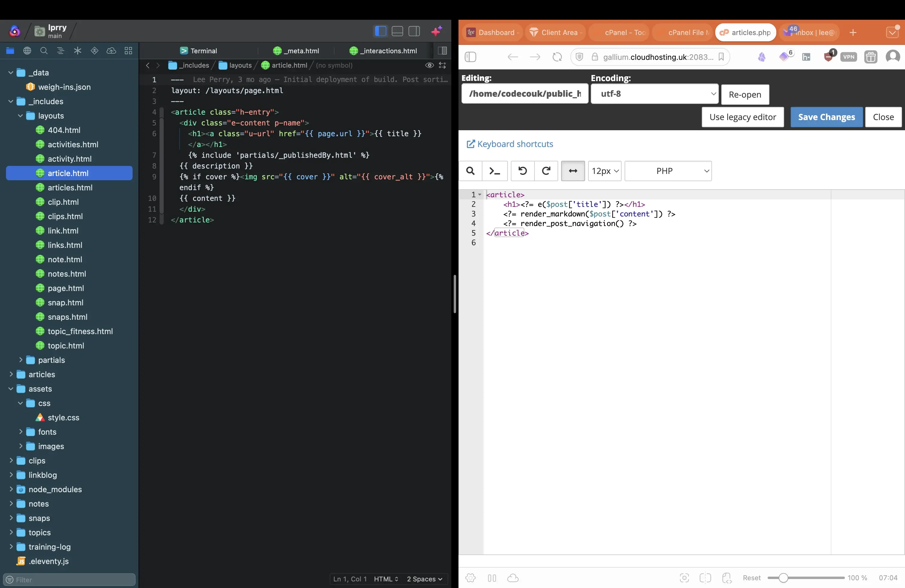Image resolution: width=905 pixels, height=588 pixels.
Task: Click the search icon in Nova sidebar
Action: [44, 51]
